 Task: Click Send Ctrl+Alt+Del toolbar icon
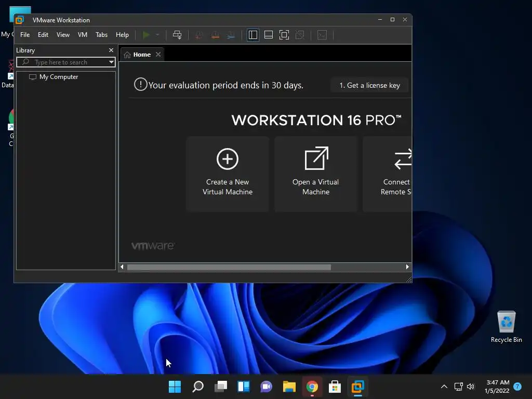click(177, 35)
